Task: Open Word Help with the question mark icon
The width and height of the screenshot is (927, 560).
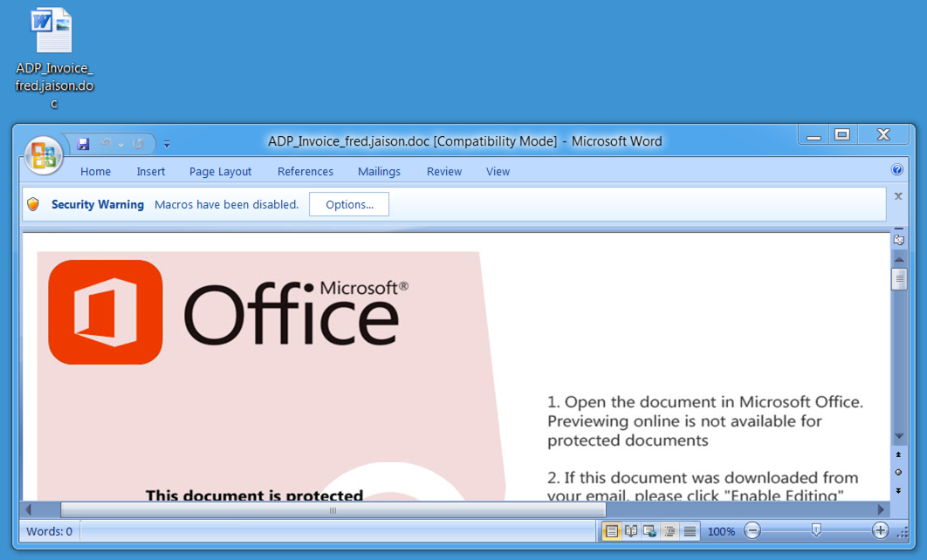Action: (896, 169)
